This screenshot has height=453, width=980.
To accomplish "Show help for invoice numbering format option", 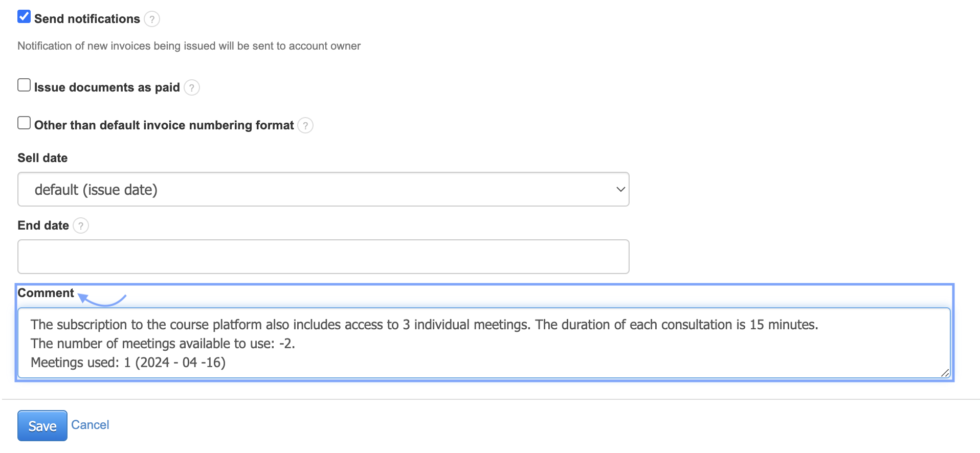I will [305, 126].
